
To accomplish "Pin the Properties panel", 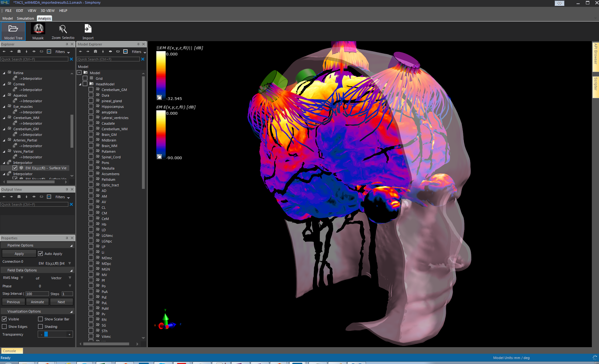I will [67, 238].
